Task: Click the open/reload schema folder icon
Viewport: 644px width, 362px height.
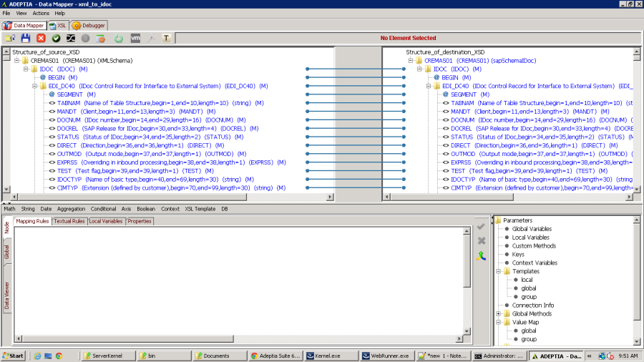Action: click(10, 38)
